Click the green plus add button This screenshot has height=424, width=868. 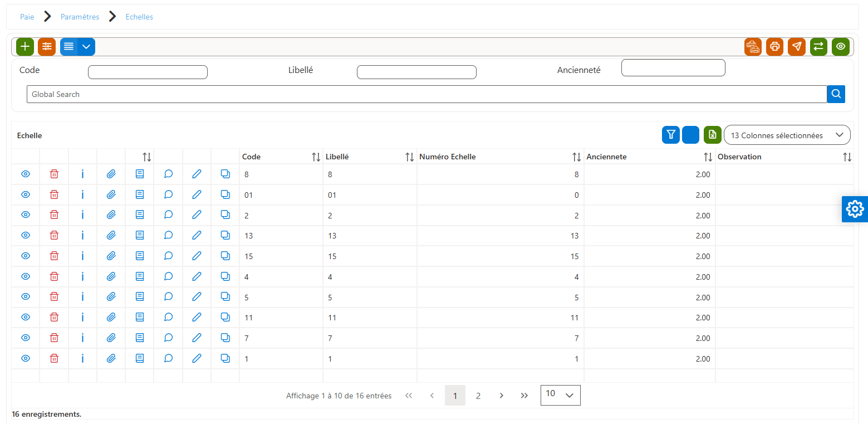pos(25,47)
